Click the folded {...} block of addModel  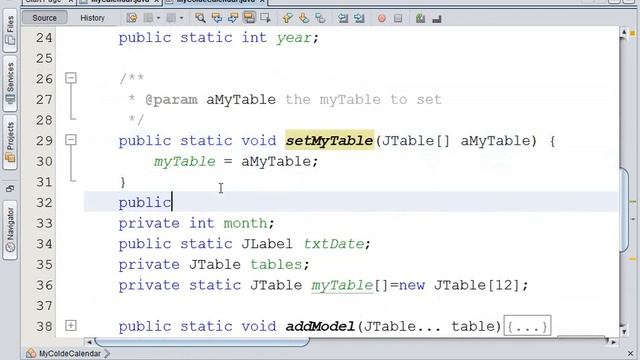tap(527, 326)
